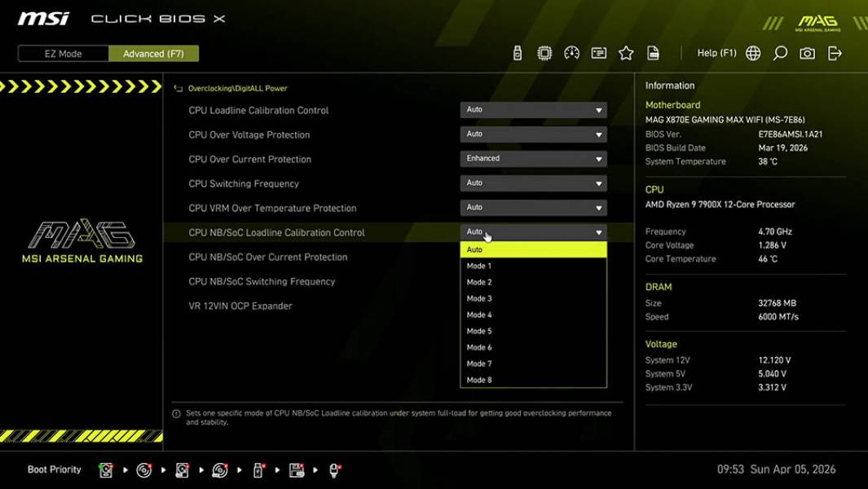
Task: Open the M-Flash utility icon
Action: click(517, 52)
